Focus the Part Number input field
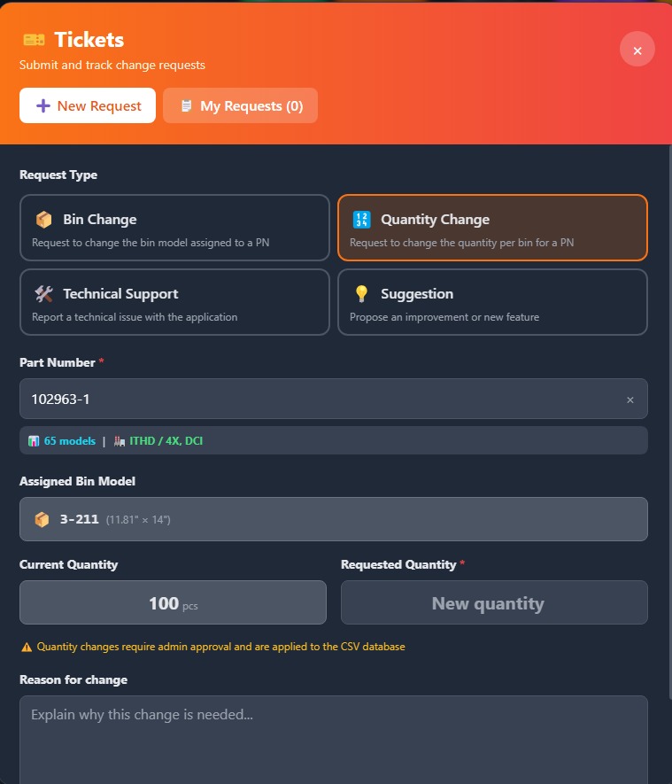This screenshot has width=672, height=784. 319,400
